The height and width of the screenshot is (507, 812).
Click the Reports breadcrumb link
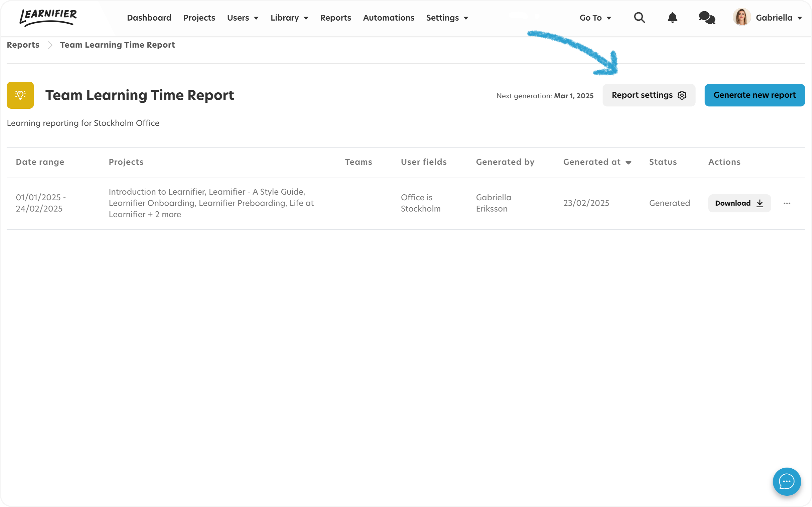pyautogui.click(x=23, y=45)
